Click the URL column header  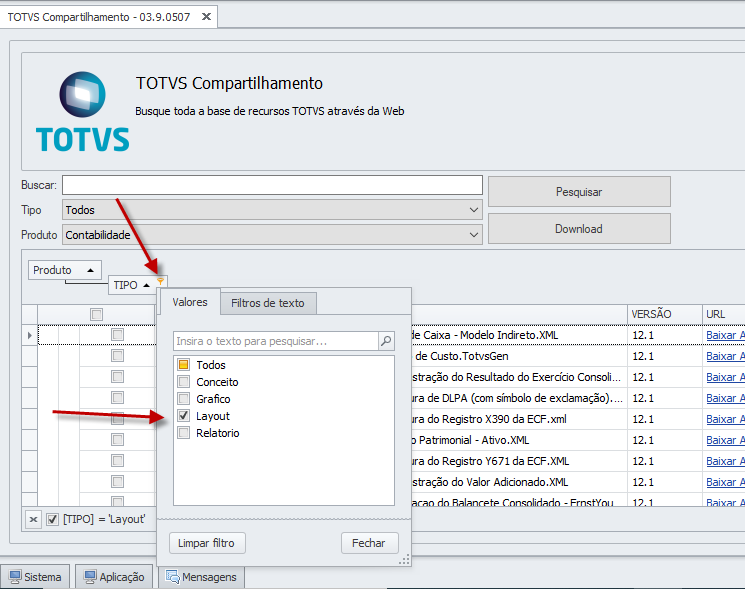[x=723, y=314]
